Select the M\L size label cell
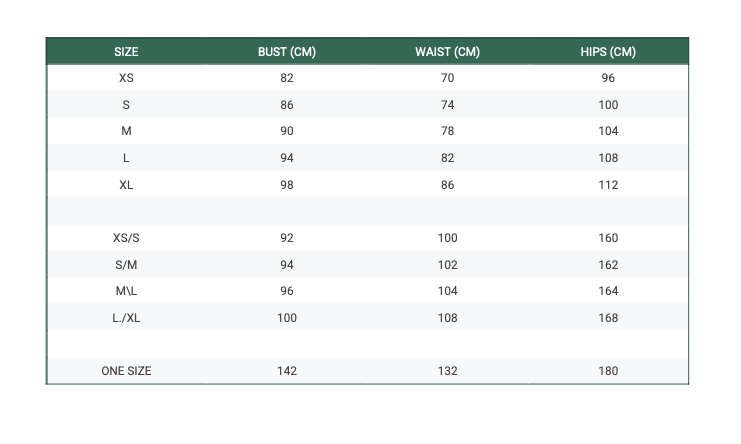 coord(126,291)
